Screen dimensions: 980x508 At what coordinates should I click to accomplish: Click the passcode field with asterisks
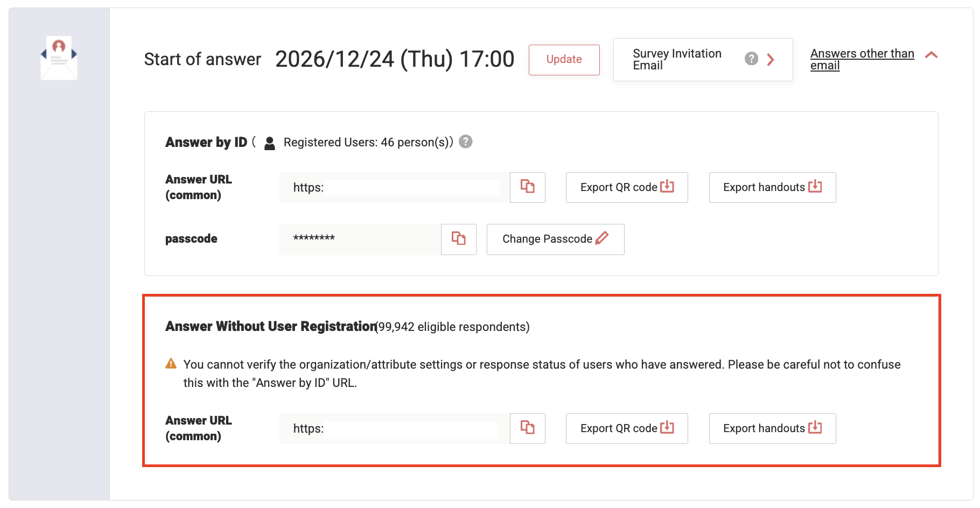360,239
